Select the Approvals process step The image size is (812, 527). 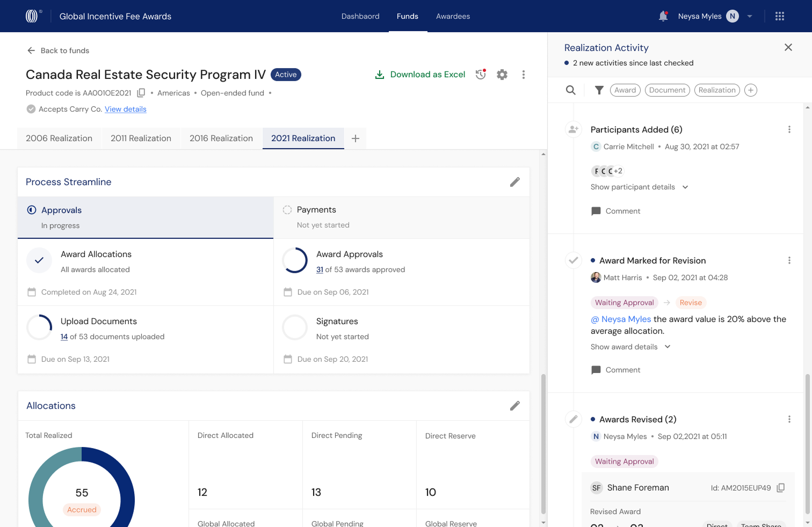pyautogui.click(x=146, y=217)
